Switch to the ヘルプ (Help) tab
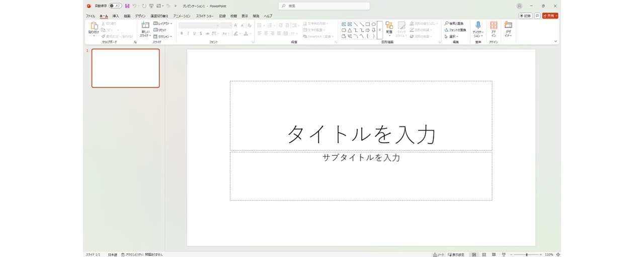The height and width of the screenshot is (257, 644). click(x=268, y=16)
